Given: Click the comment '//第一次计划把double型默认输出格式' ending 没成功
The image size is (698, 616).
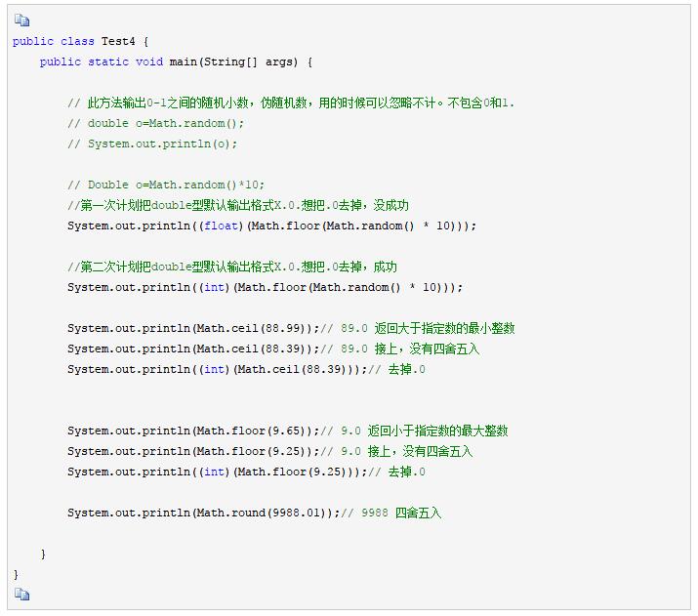Looking at the screenshot, I should pos(238,205).
